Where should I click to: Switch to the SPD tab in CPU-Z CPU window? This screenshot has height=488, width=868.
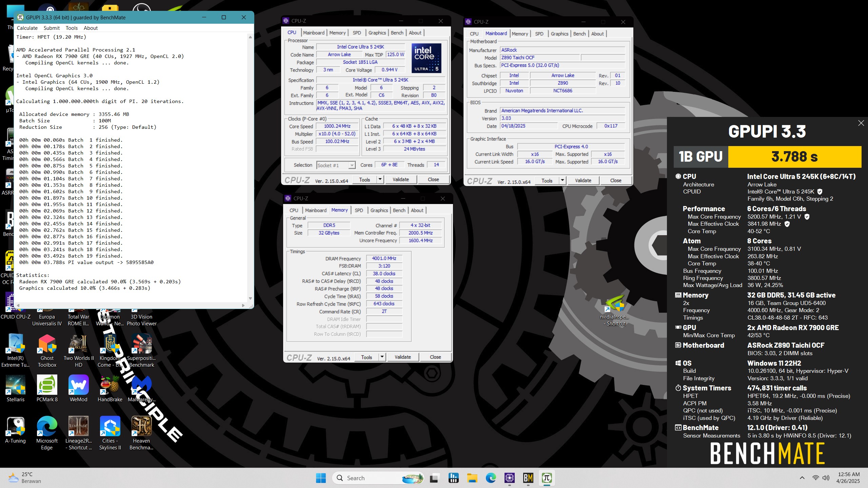pyautogui.click(x=357, y=33)
